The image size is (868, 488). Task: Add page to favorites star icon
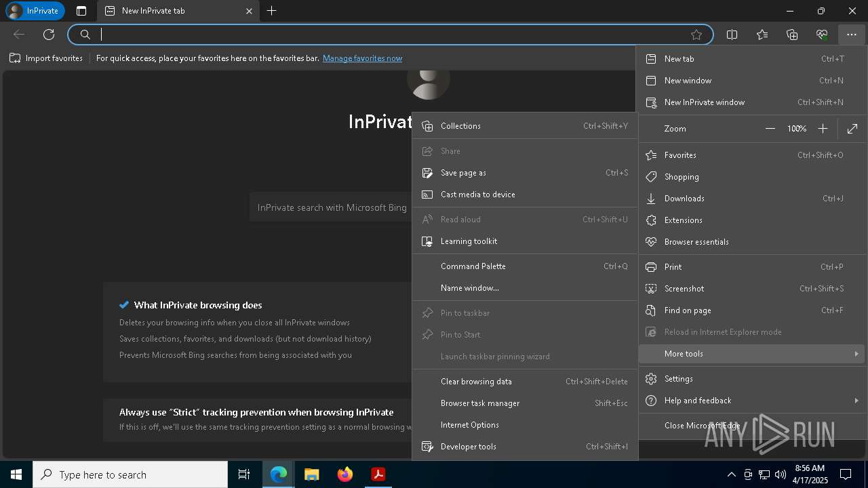(x=696, y=35)
